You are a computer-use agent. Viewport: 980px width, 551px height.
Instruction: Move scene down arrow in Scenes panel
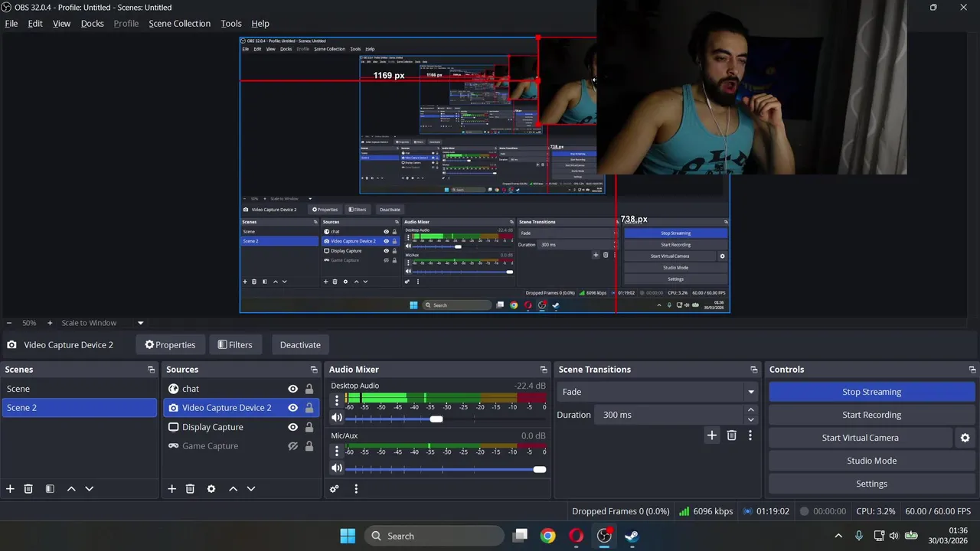point(89,488)
